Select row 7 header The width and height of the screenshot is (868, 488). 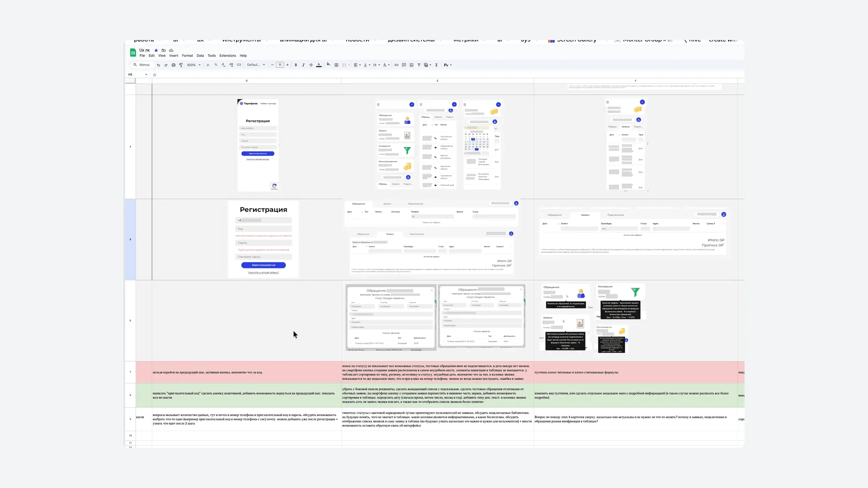(130, 372)
